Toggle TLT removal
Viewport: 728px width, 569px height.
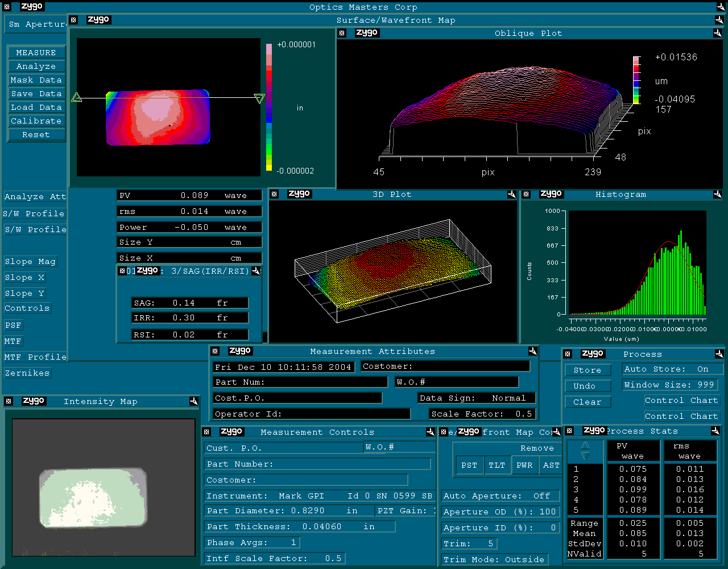[497, 465]
